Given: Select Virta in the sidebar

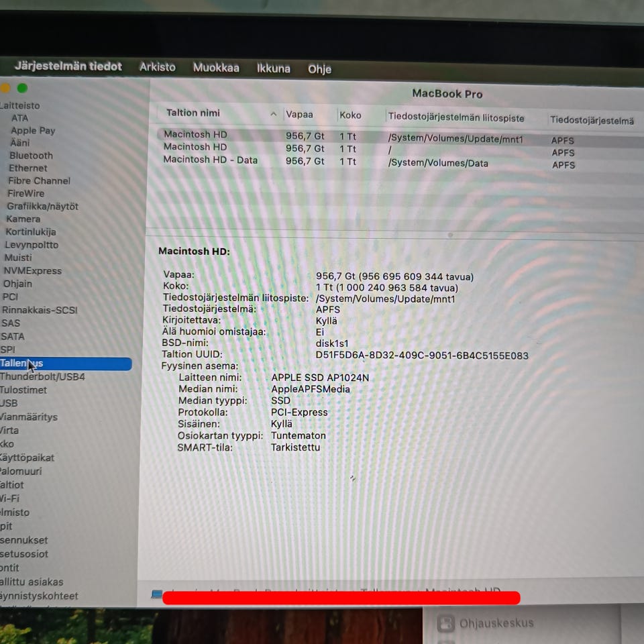Looking at the screenshot, I should [9, 431].
